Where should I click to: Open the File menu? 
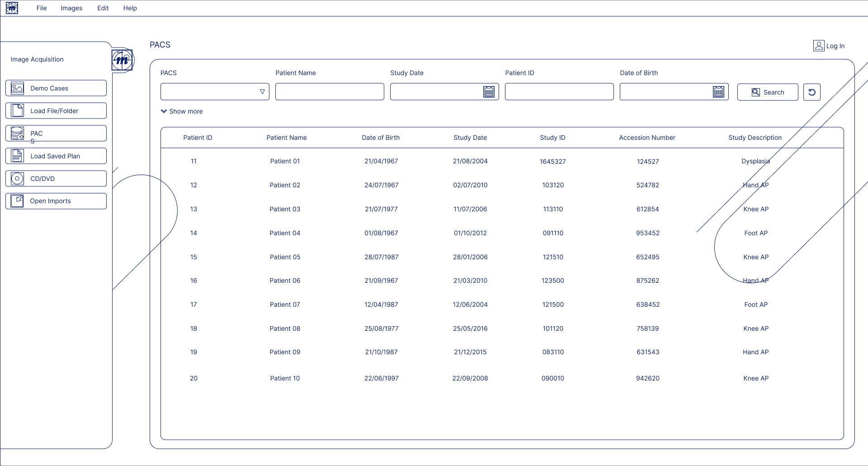41,8
